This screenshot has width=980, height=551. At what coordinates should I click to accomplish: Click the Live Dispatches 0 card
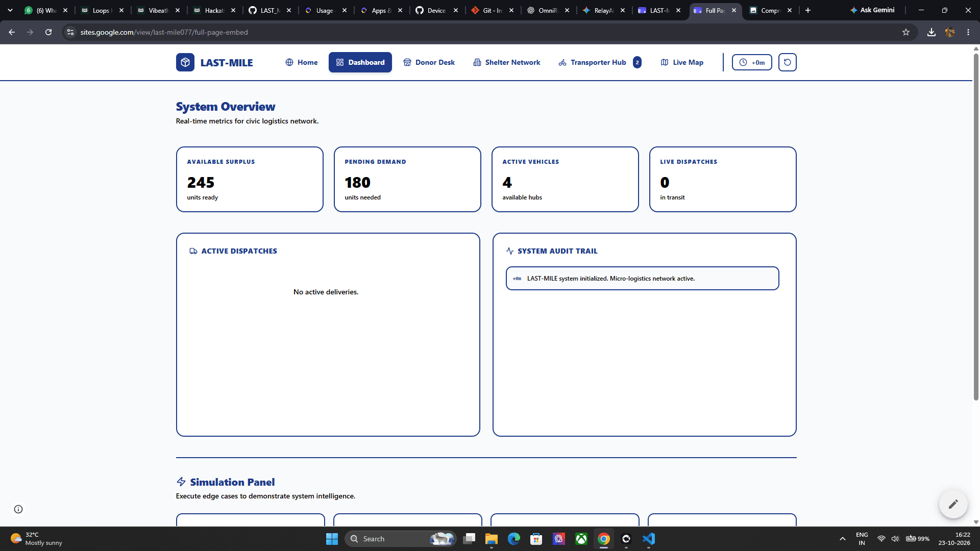(x=723, y=179)
